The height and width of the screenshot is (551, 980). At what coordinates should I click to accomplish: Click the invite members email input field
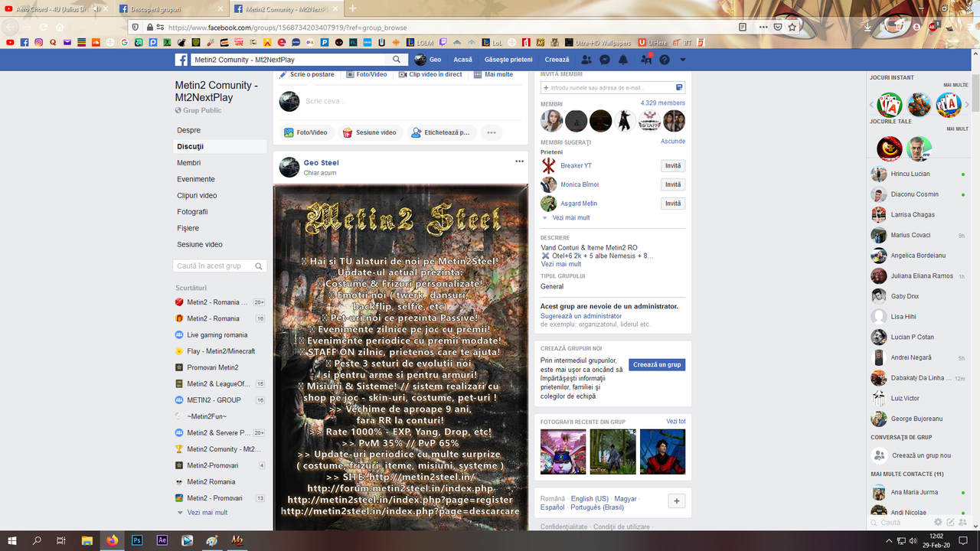612,88
